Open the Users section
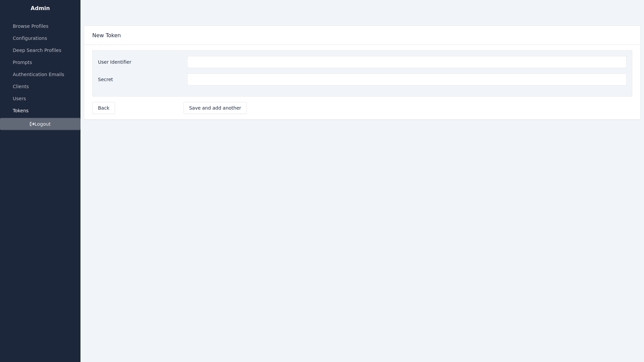The height and width of the screenshot is (362, 644). coord(19,99)
